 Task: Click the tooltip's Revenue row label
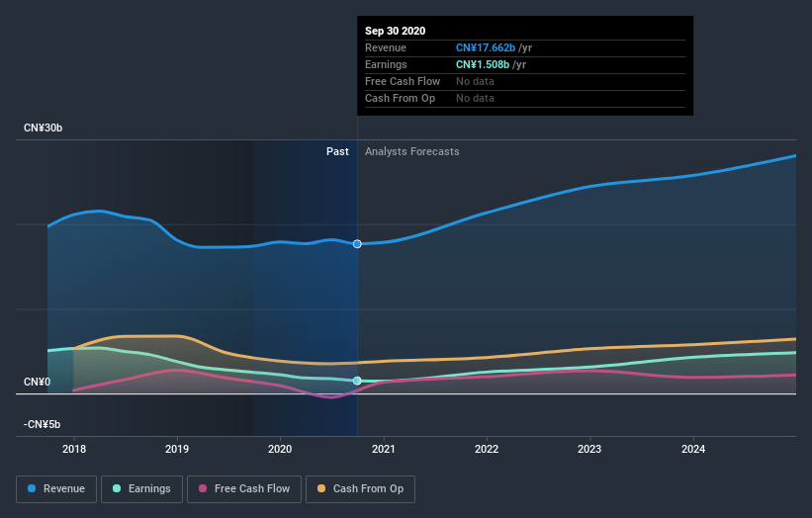click(x=386, y=47)
